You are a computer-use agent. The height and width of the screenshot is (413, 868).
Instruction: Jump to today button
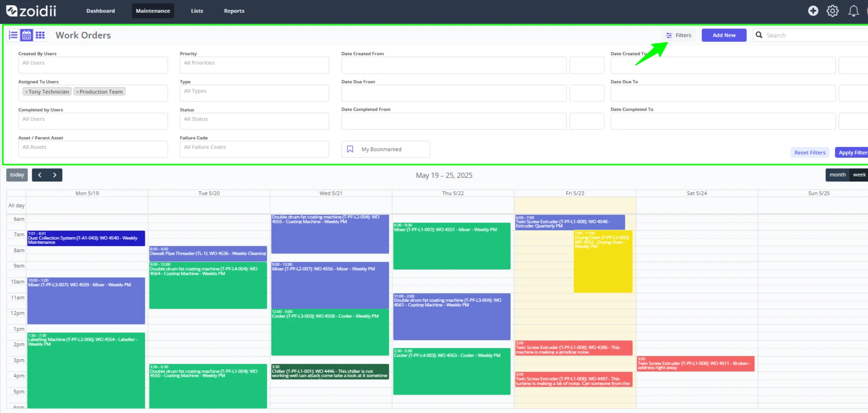[17, 175]
